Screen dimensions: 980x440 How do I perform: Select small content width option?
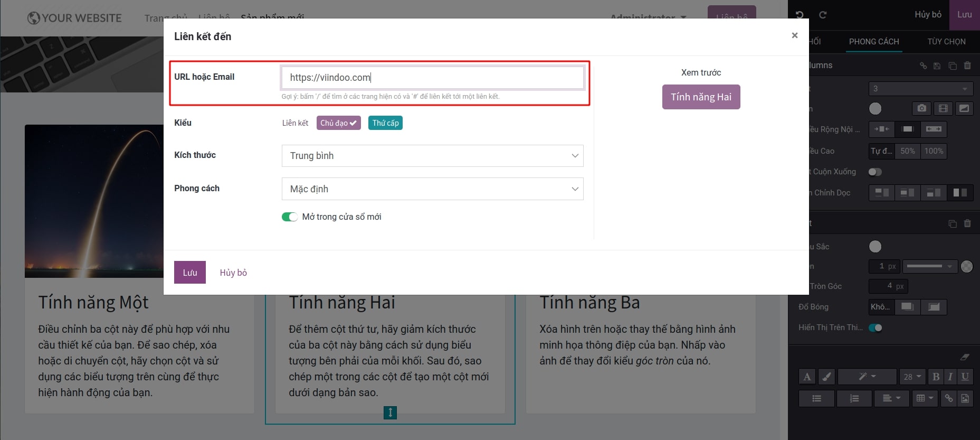(x=881, y=129)
